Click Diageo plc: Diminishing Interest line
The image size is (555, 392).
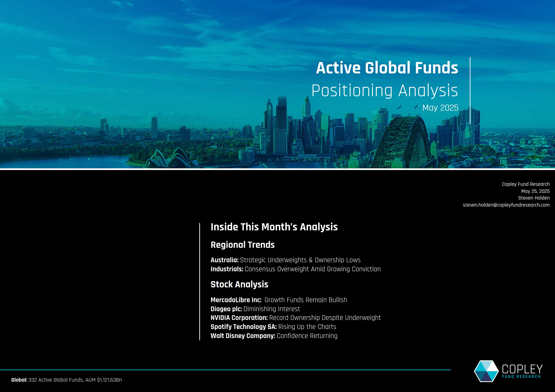click(x=255, y=309)
